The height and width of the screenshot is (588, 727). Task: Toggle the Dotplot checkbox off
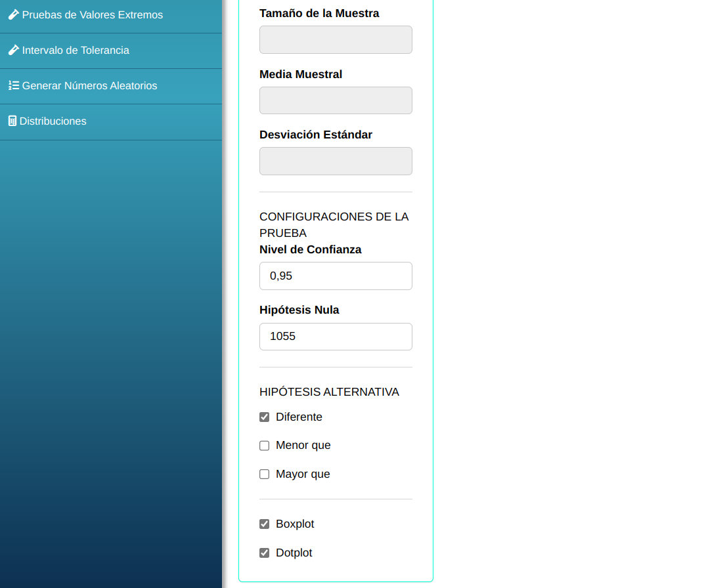point(265,553)
